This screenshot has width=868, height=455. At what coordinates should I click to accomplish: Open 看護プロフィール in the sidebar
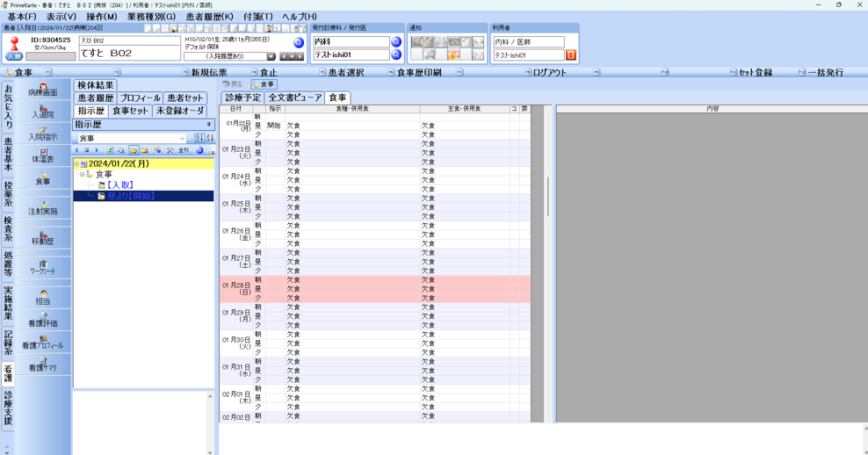point(43,342)
